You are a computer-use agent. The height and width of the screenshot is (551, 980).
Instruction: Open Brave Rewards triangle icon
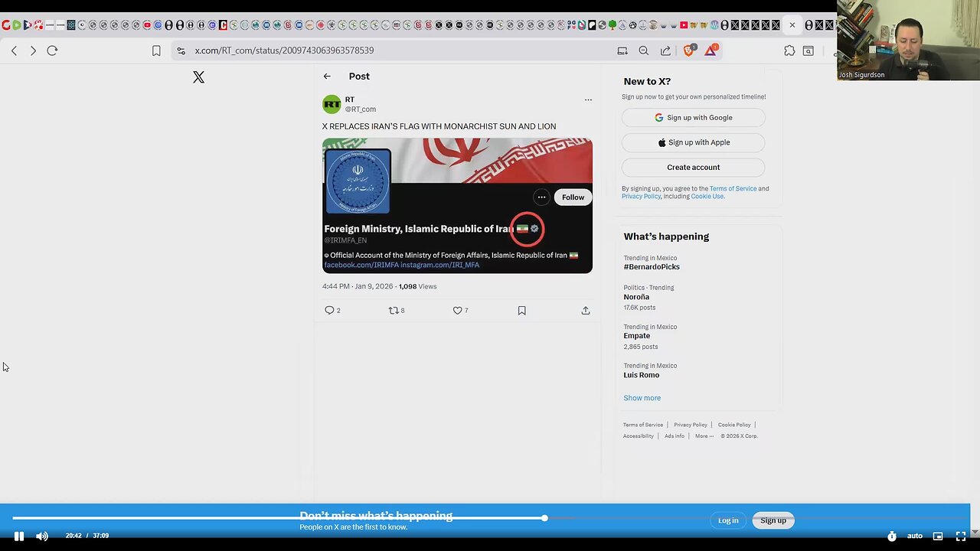tap(710, 51)
